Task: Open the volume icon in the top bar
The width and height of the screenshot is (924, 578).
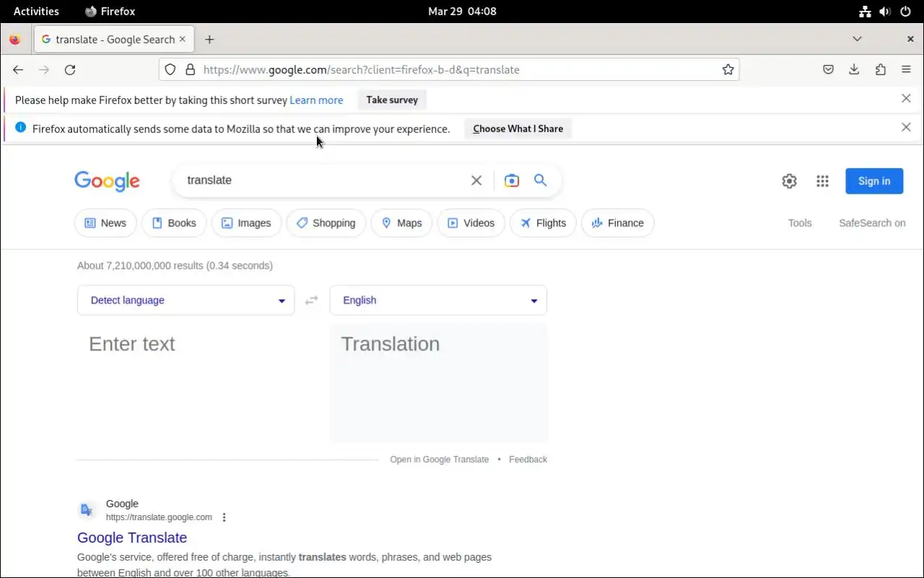Action: [885, 11]
